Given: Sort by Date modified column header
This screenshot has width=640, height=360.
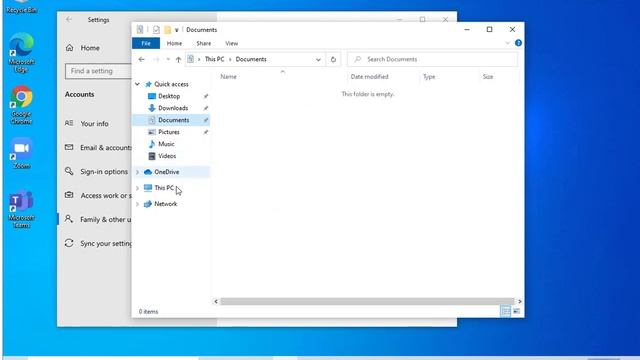Looking at the screenshot, I should pos(369,77).
